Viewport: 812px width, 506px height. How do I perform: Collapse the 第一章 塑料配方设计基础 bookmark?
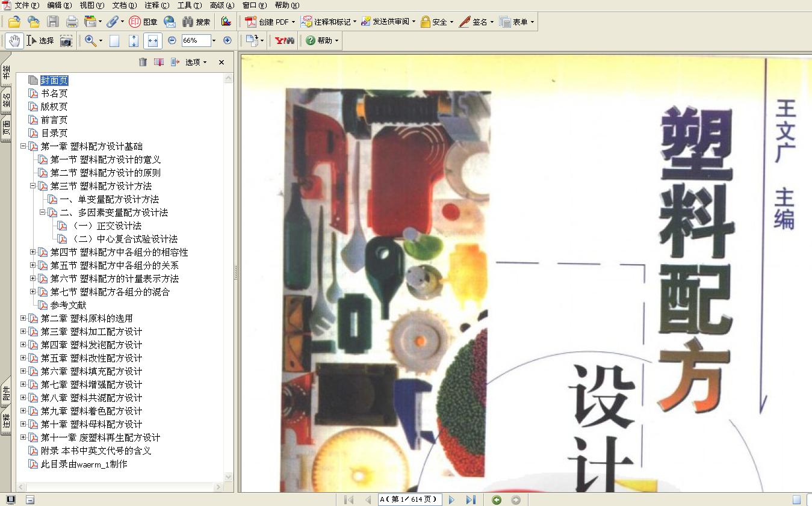click(23, 146)
